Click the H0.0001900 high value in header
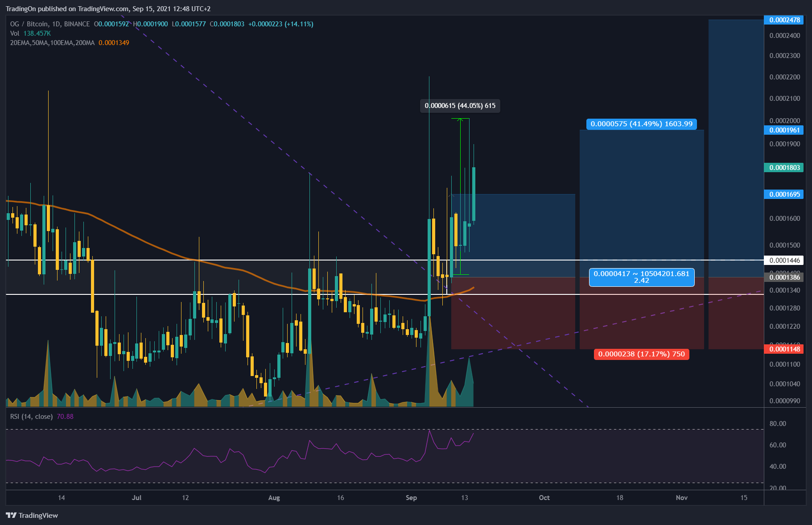 150,24
